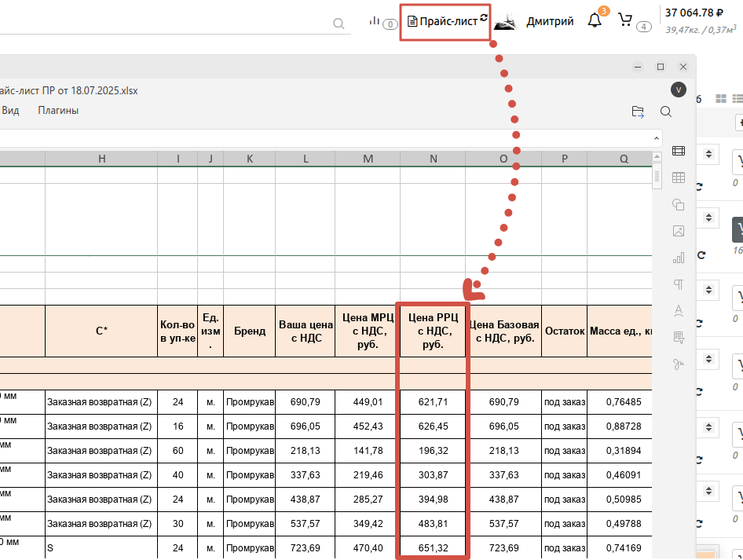Select cell with value 0,76485
The height and width of the screenshot is (560, 743).
pos(620,402)
